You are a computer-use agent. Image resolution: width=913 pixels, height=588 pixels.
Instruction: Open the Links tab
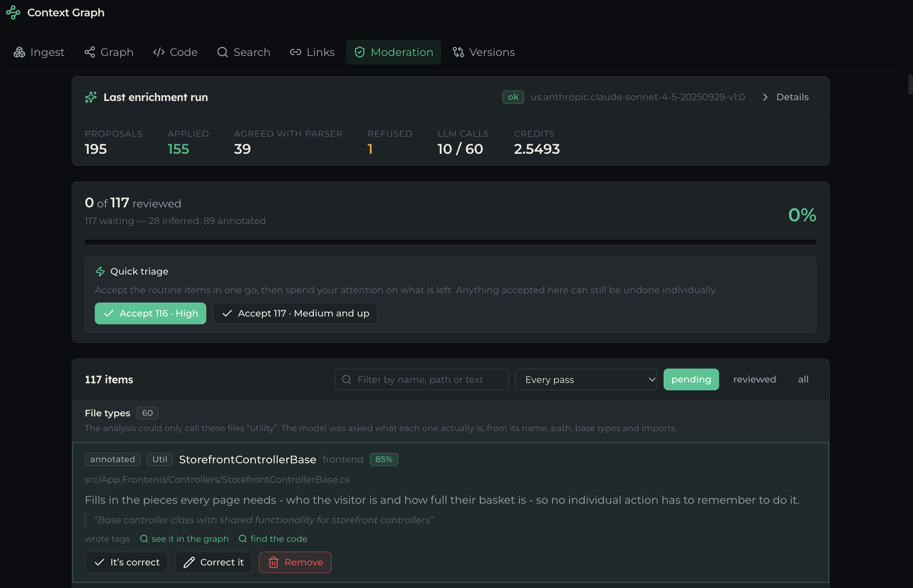[x=312, y=52]
